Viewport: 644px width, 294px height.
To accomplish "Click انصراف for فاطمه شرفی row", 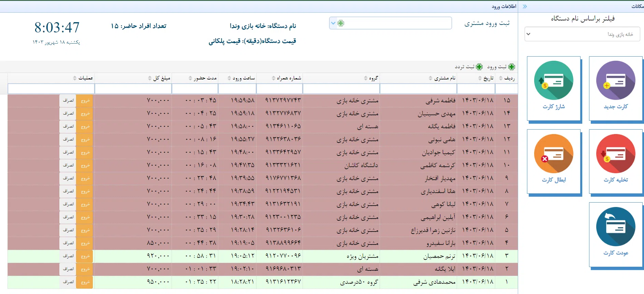I will (68, 101).
